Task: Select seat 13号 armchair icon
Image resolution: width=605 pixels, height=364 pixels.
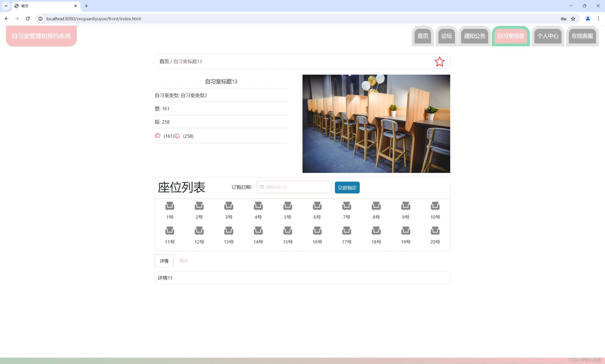Action: point(228,231)
